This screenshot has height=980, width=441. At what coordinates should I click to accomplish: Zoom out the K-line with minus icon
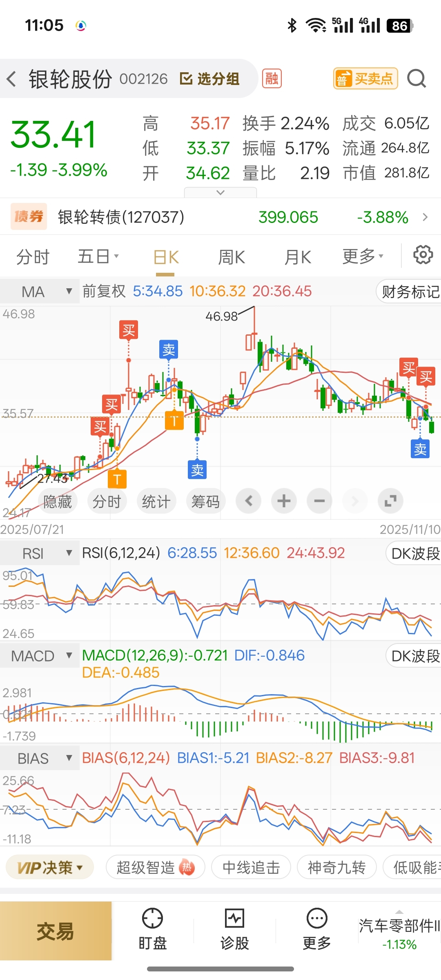[x=319, y=501]
